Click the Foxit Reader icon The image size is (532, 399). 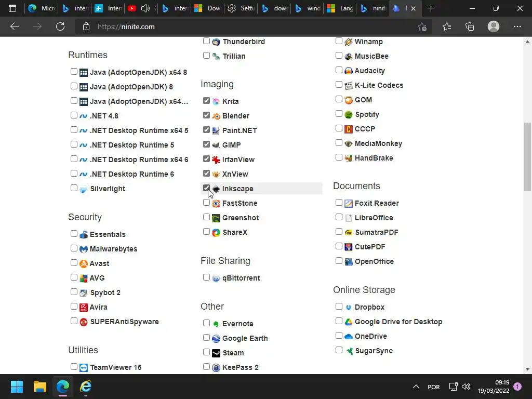pos(349,203)
